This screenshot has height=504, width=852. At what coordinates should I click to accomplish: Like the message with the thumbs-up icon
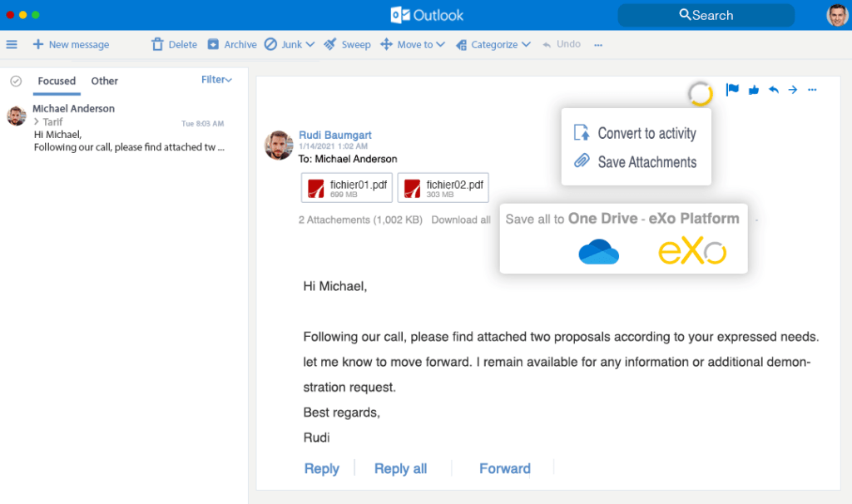click(x=752, y=89)
